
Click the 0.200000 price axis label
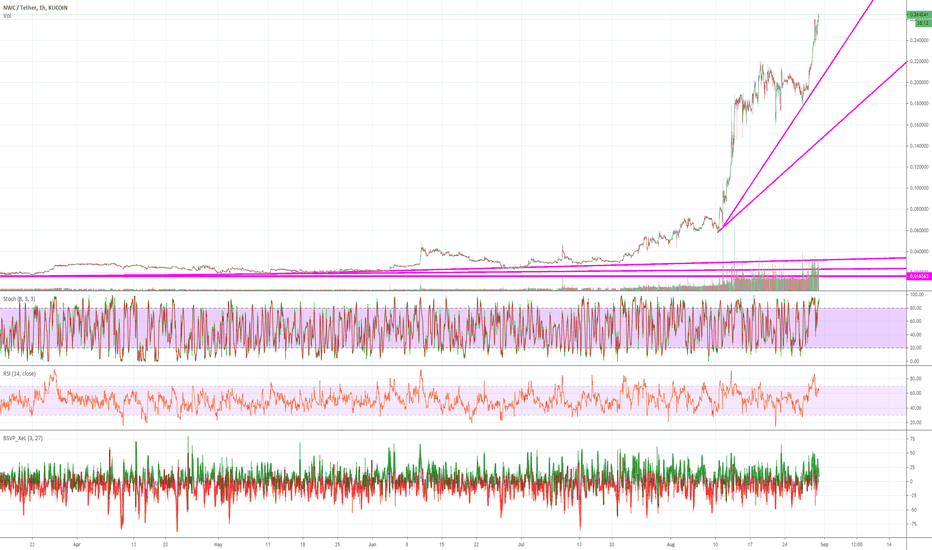[919, 83]
